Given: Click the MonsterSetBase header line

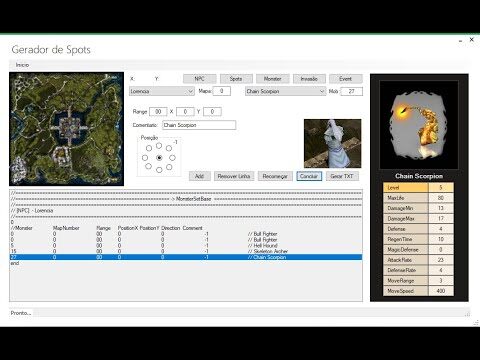Looking at the screenshot, I should click(186, 199).
